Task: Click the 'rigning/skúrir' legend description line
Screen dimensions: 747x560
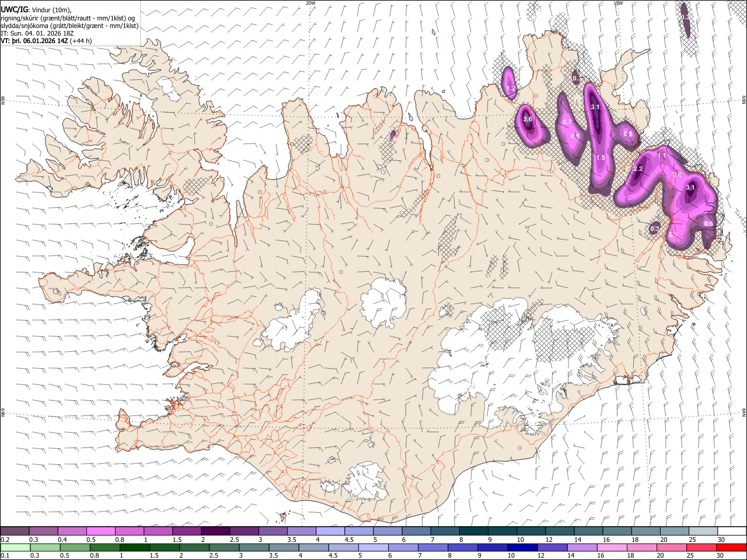Action: pos(68,17)
